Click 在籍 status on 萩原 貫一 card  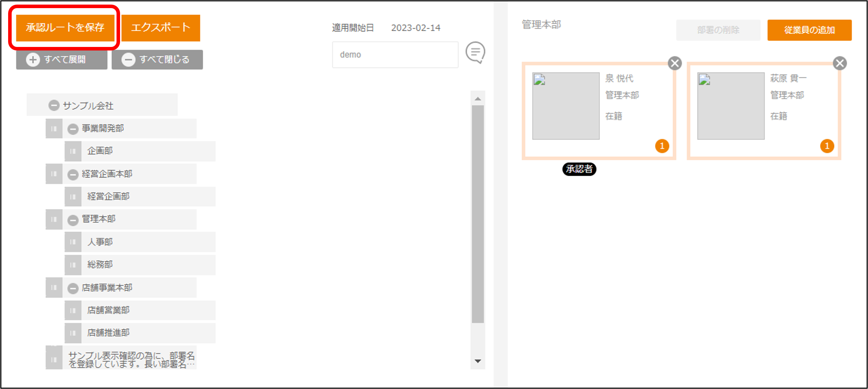779,116
